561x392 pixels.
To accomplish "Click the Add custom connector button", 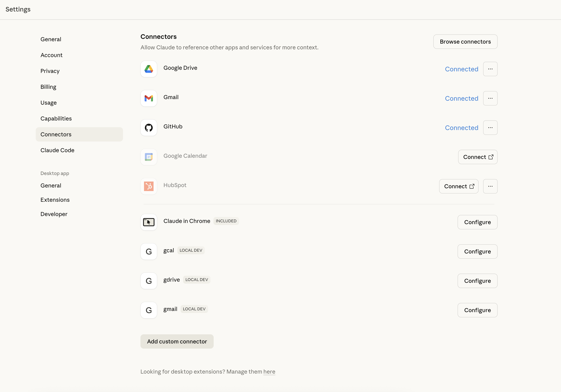I will [177, 341].
